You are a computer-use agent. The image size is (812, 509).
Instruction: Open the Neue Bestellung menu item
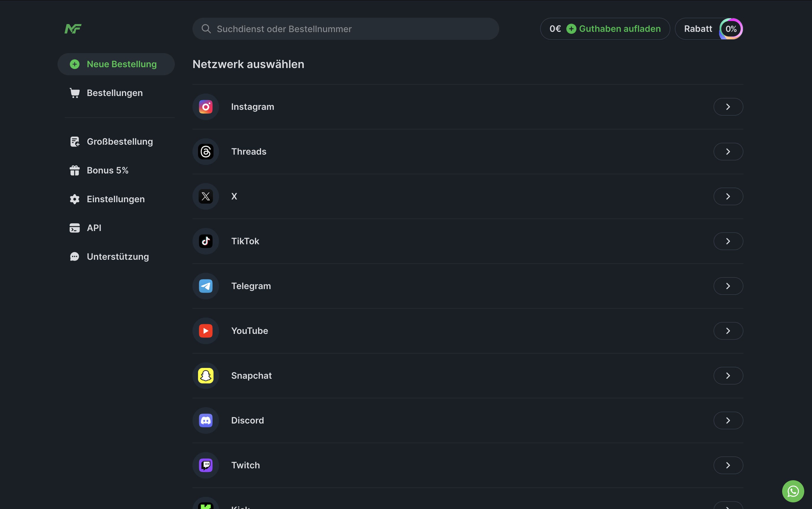pos(116,64)
